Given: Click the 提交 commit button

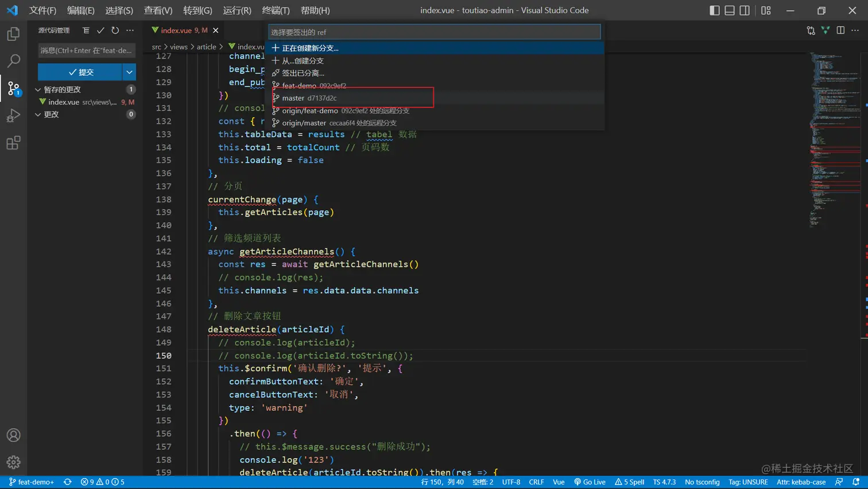Looking at the screenshot, I should (80, 72).
